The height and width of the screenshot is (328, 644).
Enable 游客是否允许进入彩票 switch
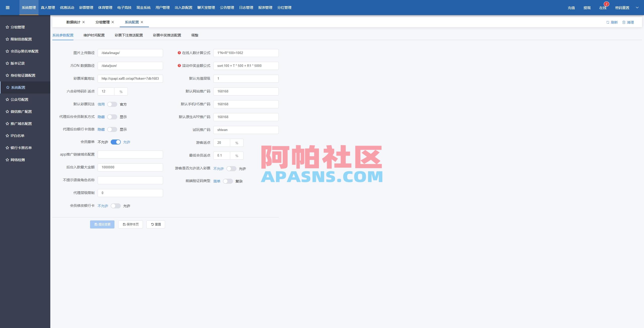[231, 168]
